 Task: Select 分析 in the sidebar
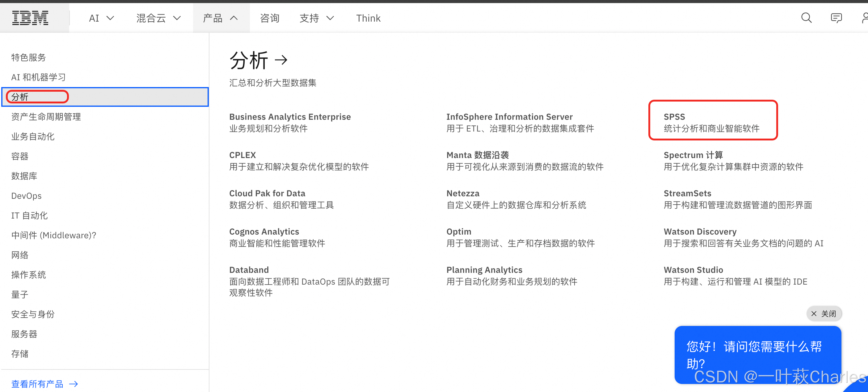(x=20, y=97)
